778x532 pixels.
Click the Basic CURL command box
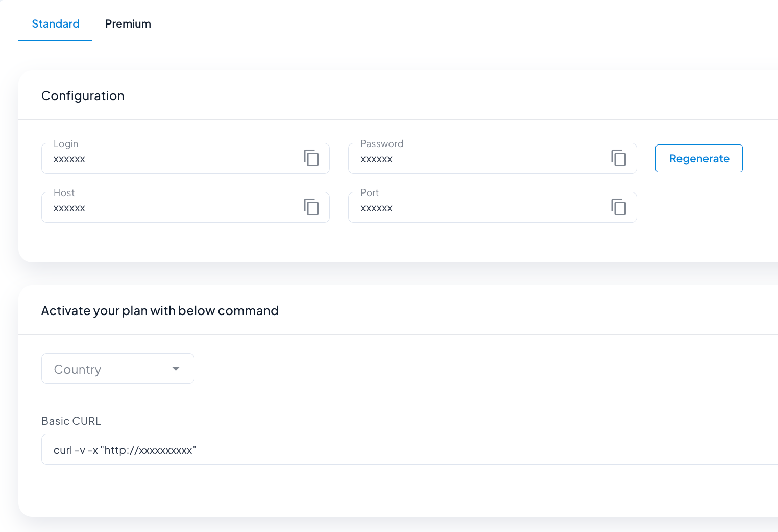coord(408,450)
